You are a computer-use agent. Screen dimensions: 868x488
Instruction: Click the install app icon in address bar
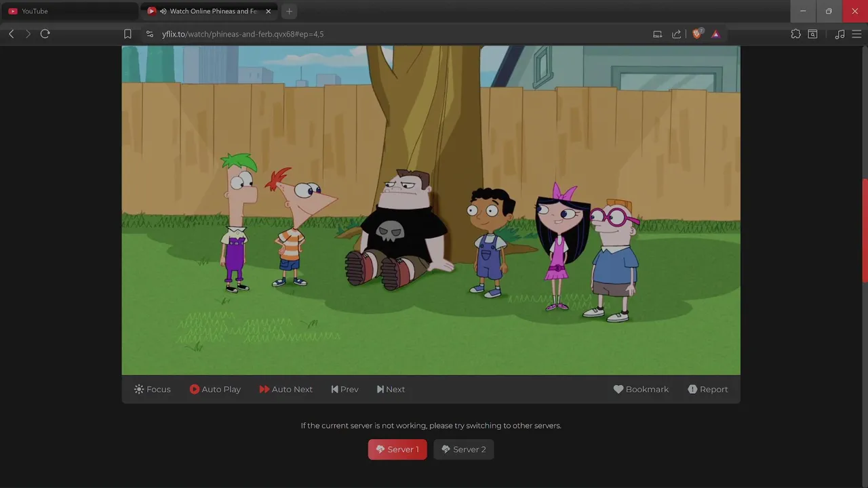point(657,34)
